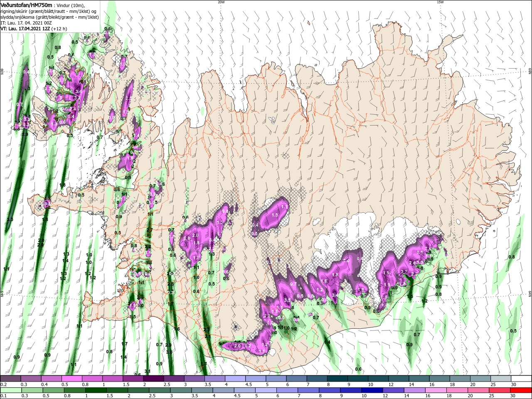The height and width of the screenshot is (399, 532).
Task: Select the bright pink snow-scale swatch labeled 0.5
Action: (x=72, y=379)
